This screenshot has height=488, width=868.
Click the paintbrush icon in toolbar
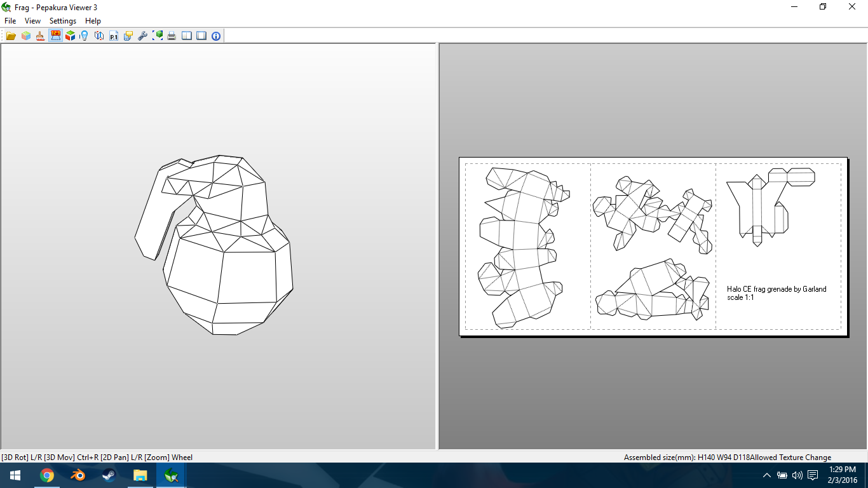coord(40,36)
